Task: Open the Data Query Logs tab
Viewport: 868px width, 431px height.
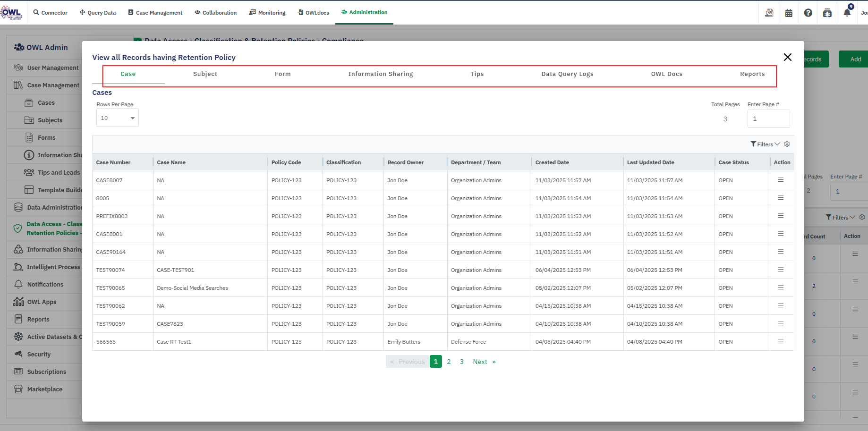Action: pyautogui.click(x=567, y=74)
